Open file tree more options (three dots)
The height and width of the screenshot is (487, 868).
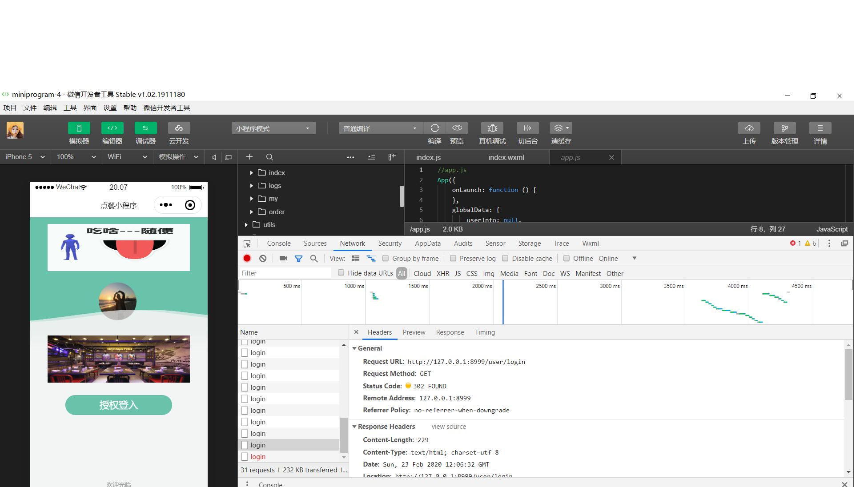[351, 157]
